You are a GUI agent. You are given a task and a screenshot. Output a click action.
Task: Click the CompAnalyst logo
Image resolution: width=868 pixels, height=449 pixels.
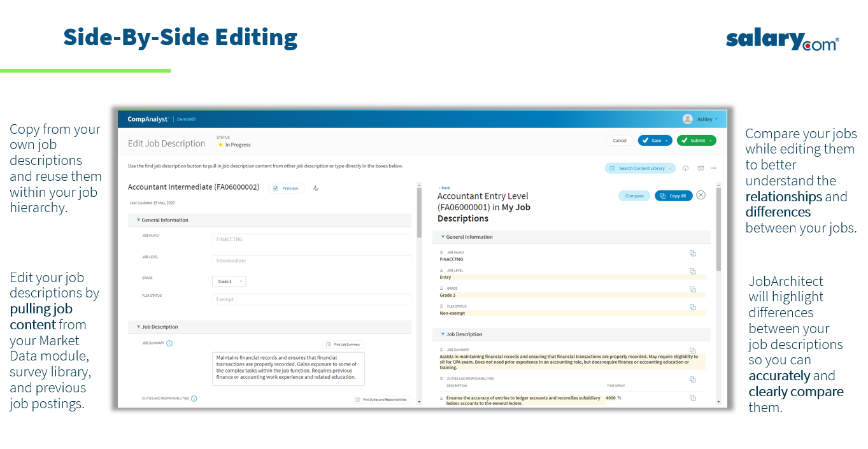[148, 119]
